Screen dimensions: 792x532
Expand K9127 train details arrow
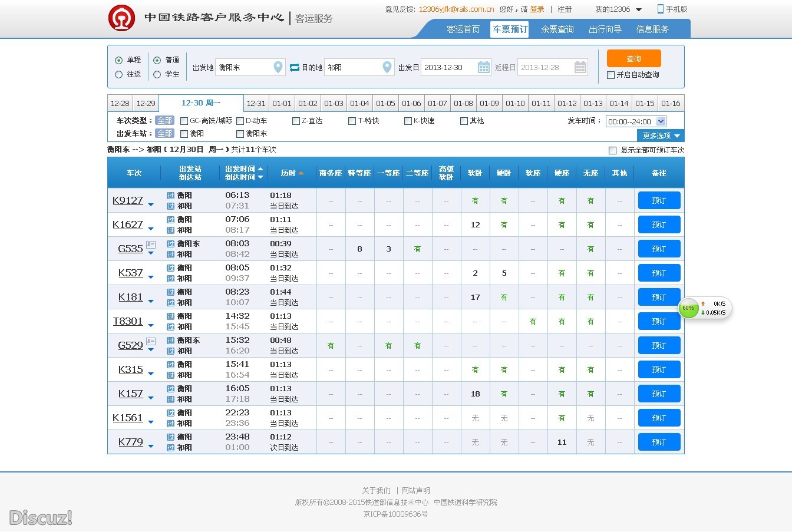click(x=151, y=205)
